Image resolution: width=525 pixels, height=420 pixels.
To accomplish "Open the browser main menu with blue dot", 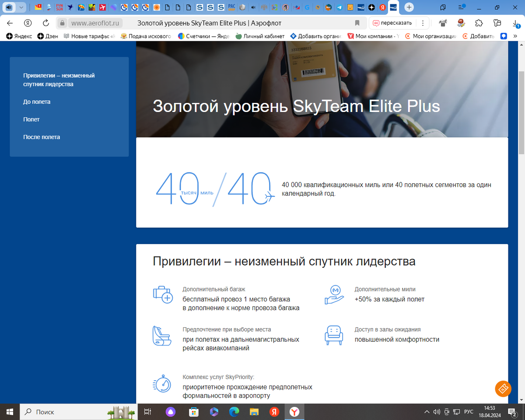I will pyautogui.click(x=461, y=7).
